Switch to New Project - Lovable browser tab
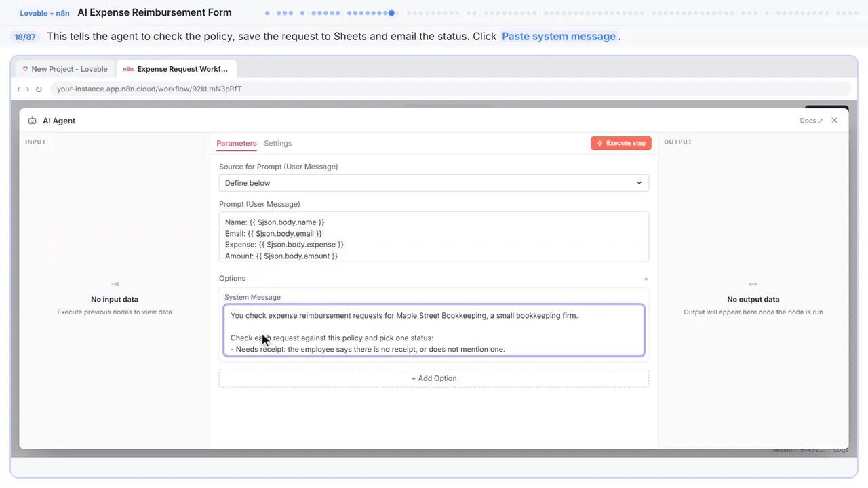The image size is (868, 488). pos(65,69)
